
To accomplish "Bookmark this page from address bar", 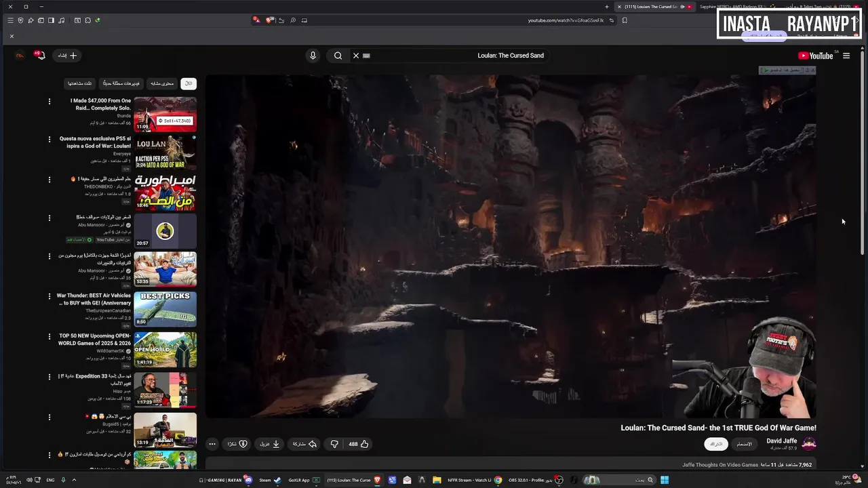I will [625, 20].
